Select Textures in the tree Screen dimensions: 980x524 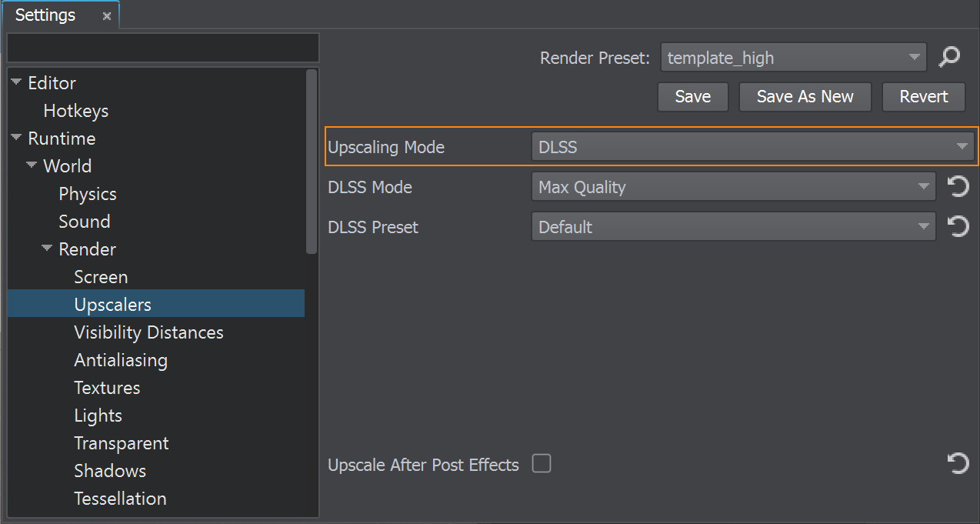pyautogui.click(x=107, y=388)
